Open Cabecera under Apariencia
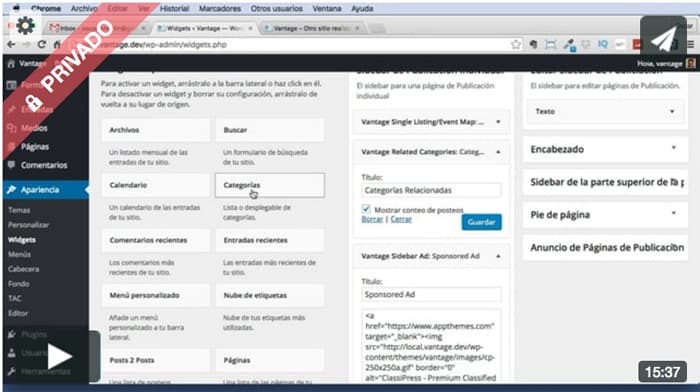This screenshot has height=392, width=700. [23, 269]
